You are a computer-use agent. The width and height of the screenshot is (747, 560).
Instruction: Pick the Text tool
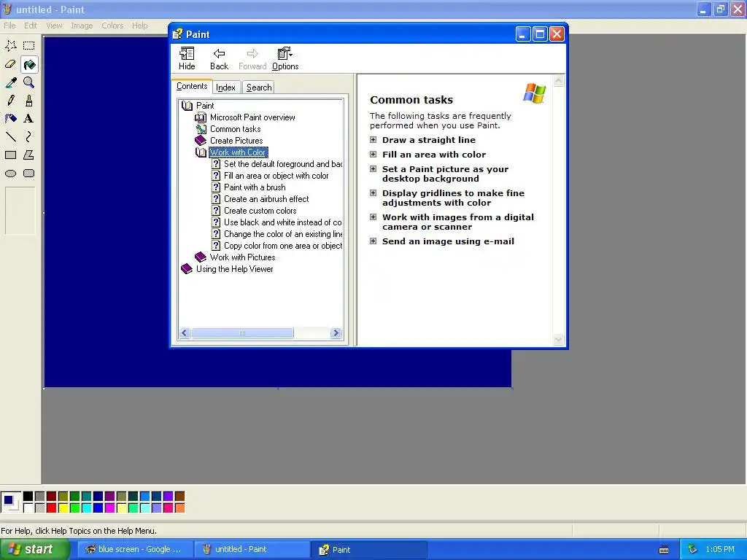click(x=29, y=119)
